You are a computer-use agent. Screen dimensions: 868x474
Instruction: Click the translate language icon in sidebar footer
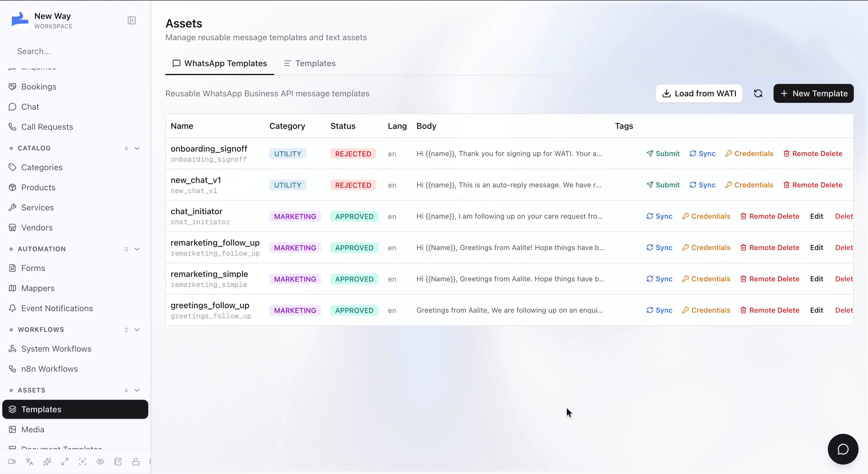[30, 462]
